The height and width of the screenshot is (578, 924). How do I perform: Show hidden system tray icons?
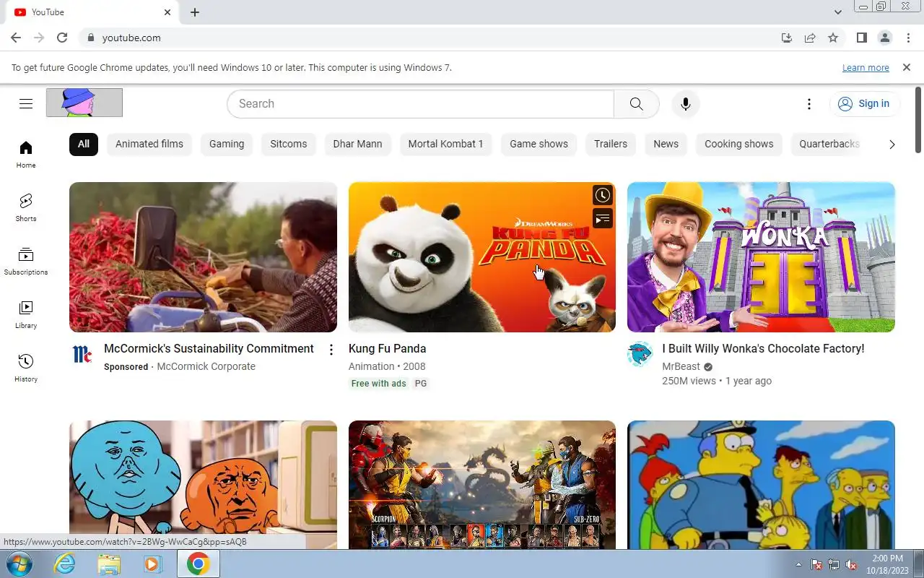click(798, 564)
